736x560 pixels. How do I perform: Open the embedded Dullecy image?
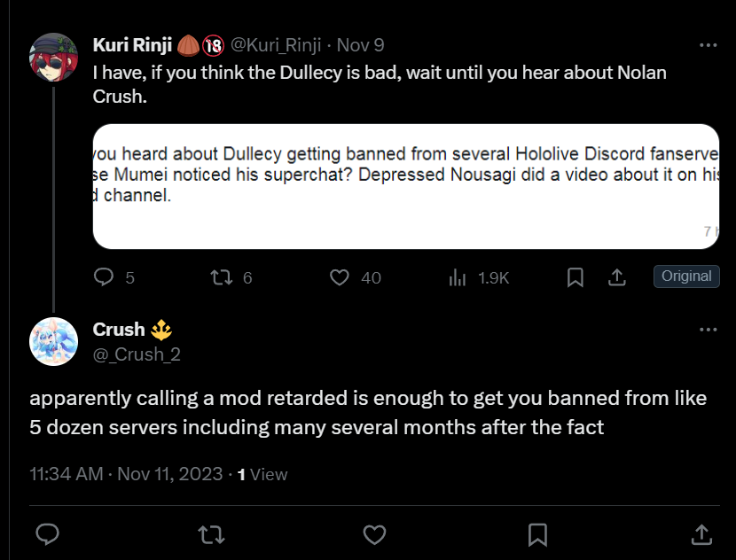(x=406, y=187)
